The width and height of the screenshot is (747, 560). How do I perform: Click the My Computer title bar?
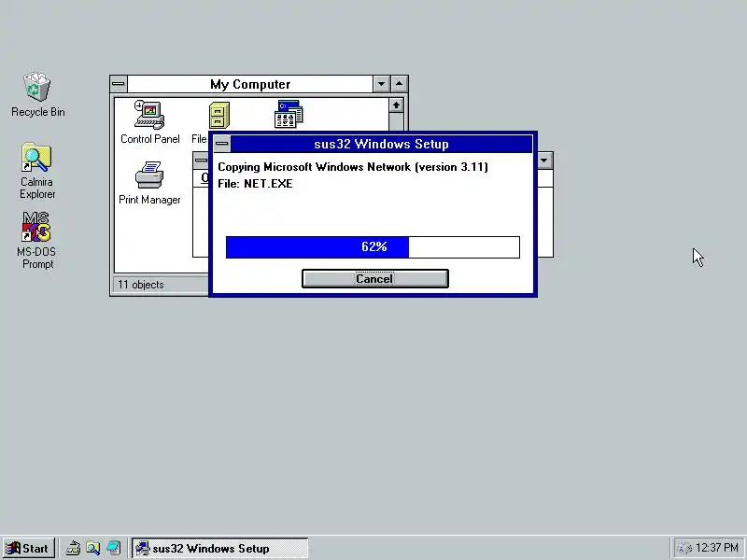pos(250,84)
